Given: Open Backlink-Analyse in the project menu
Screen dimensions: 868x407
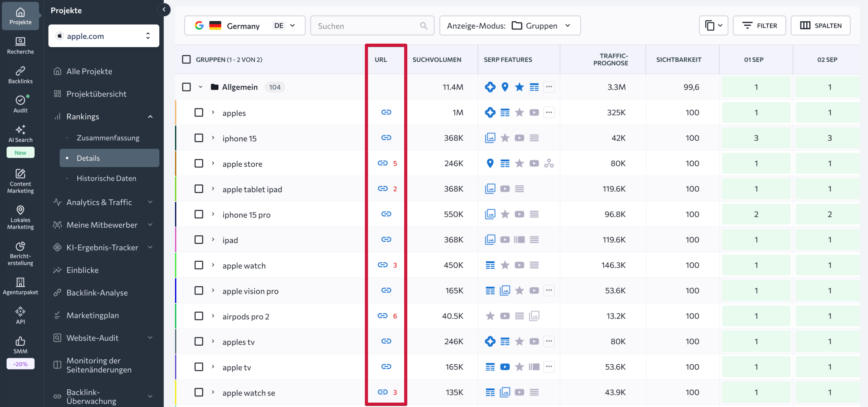Looking at the screenshot, I should coord(97,293).
